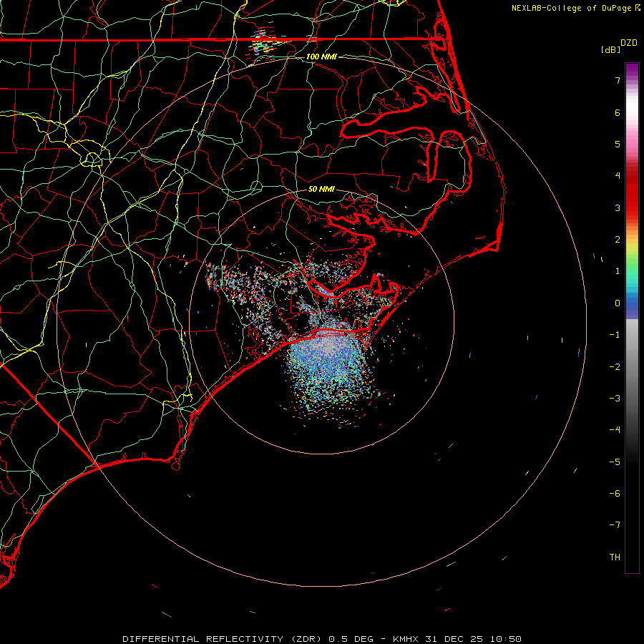Click the DZD product label
Viewport: 644px width, 644px height.
click(629, 43)
